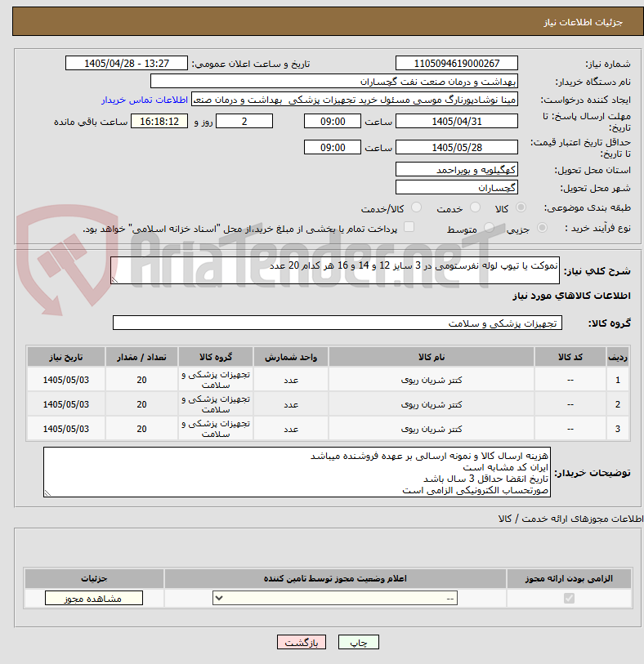The height and width of the screenshot is (664, 644).
Task: Toggle the اسناد خزانه اسلامی payment checkbox
Action: click(409, 227)
